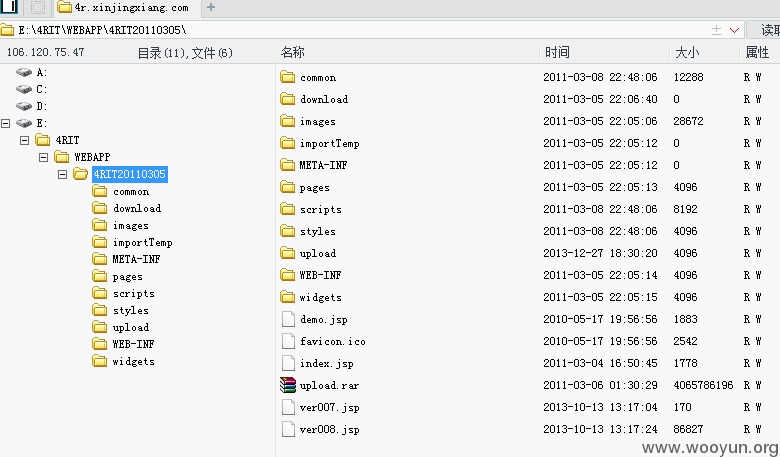Click the 读取 button beside path
The height and width of the screenshot is (457, 780).
(x=764, y=30)
